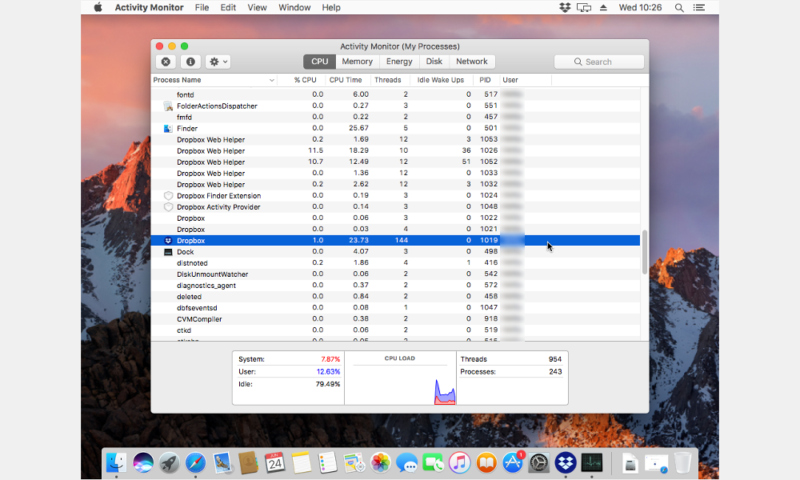The width and height of the screenshot is (800, 480).
Task: Select the diagnostics_agent process
Action: [x=395, y=285]
